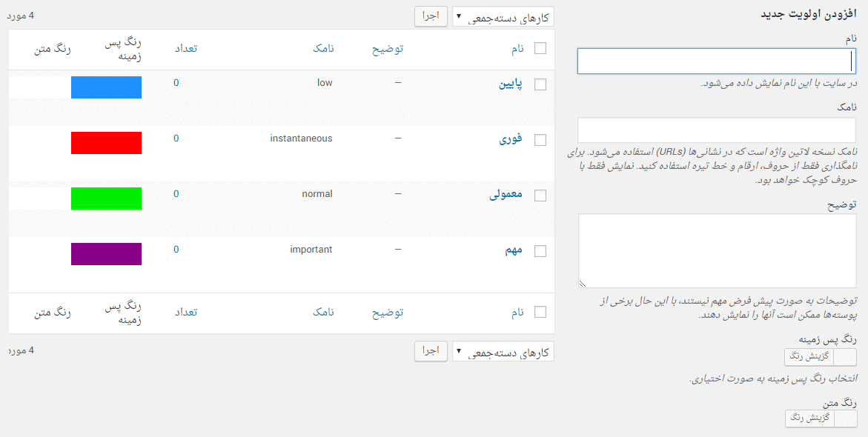Click the green background swatch of معمولی
The width and height of the screenshot is (868, 437).
pyautogui.click(x=106, y=199)
